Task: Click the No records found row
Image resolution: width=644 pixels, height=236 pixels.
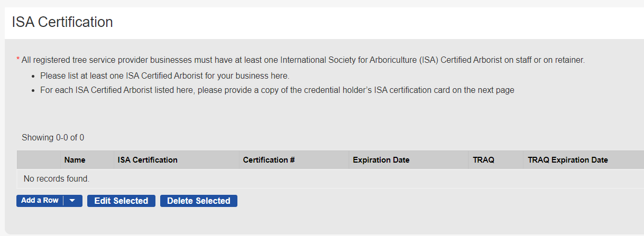Action: coord(57,179)
